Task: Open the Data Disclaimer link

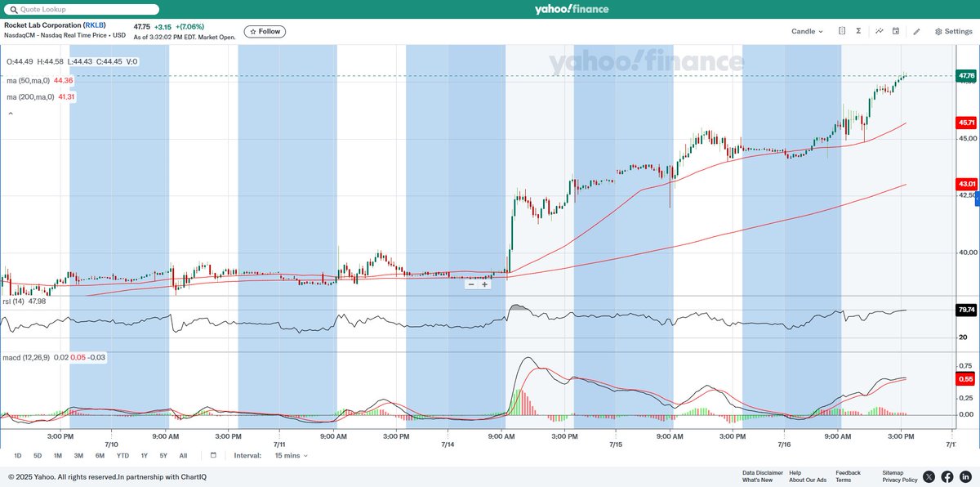Action: click(763, 472)
